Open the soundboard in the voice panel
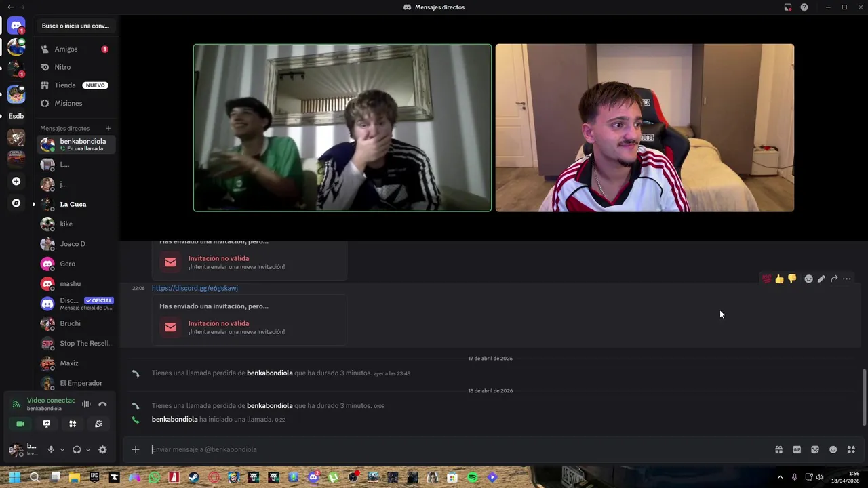The width and height of the screenshot is (868, 488). [98, 424]
